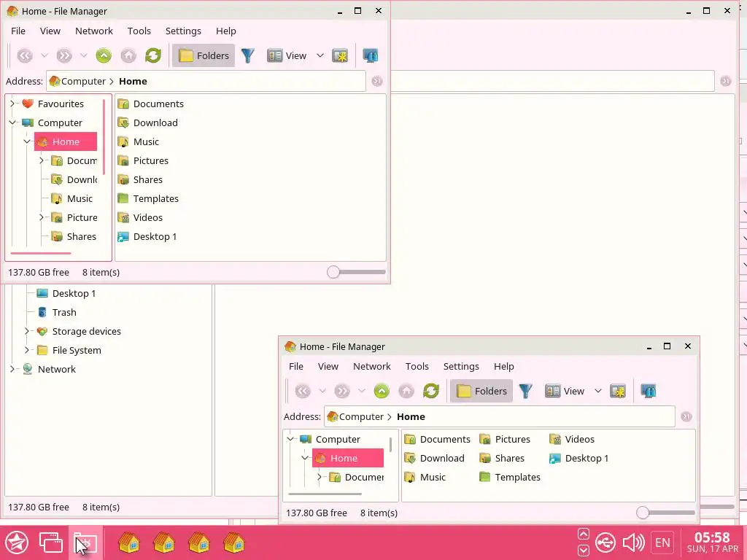Toggle Folders pane in bottom-right File Manager
This screenshot has height=560, width=747.
coord(481,391)
